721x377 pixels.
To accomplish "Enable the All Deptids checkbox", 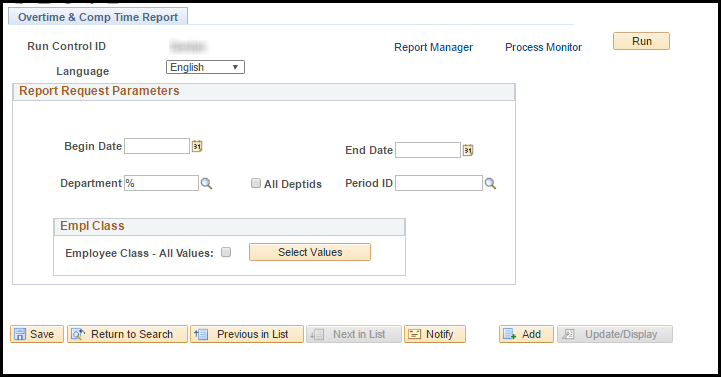I will [x=256, y=183].
